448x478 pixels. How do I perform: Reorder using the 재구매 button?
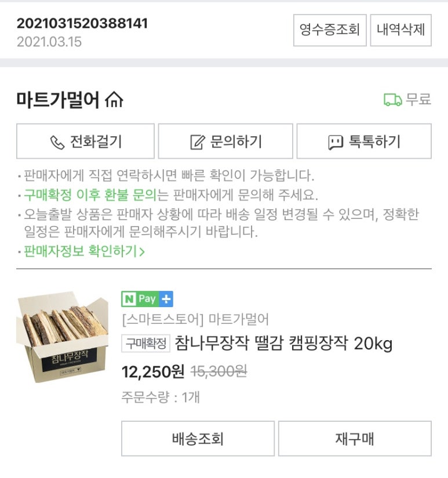click(x=355, y=439)
